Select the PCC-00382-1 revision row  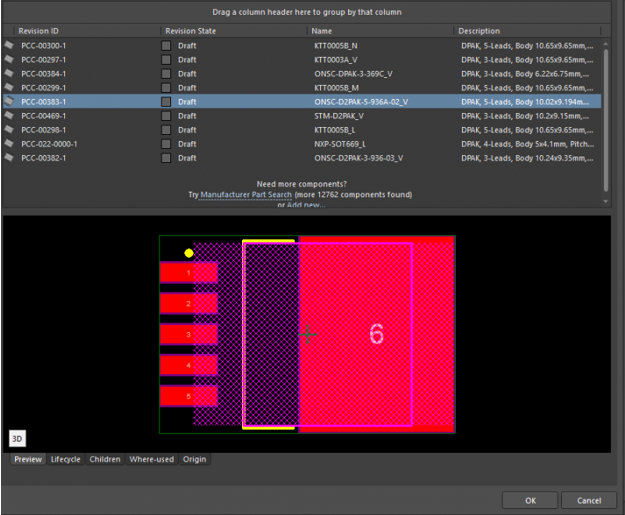tap(302, 158)
